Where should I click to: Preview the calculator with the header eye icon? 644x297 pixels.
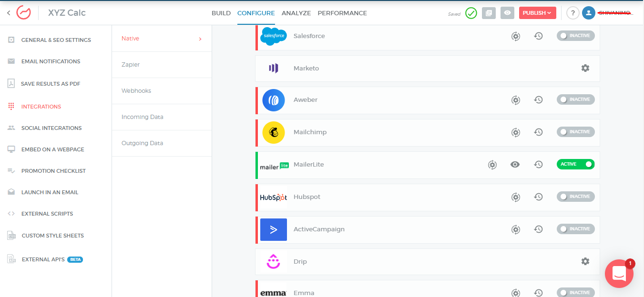tap(507, 13)
